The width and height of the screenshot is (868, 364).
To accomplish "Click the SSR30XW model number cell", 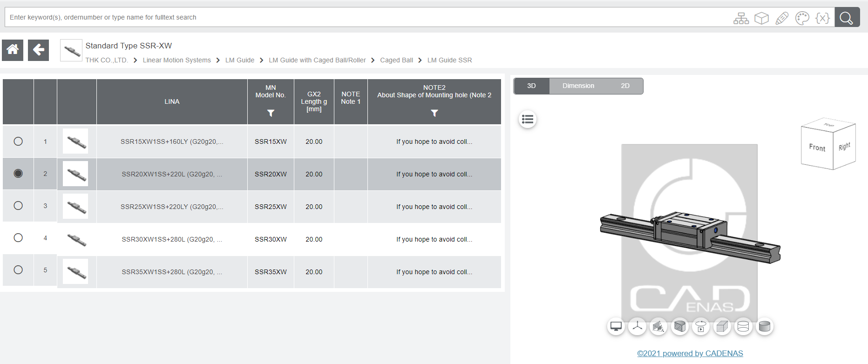I will coord(271,239).
